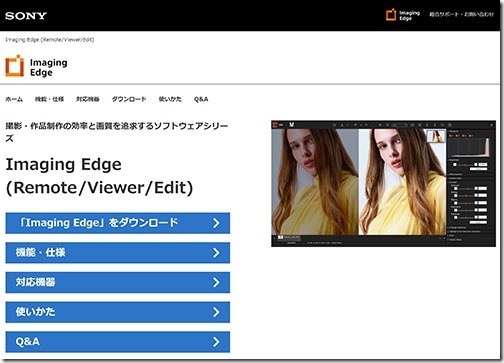The height and width of the screenshot is (363, 504).
Task: Open the Q&A navigation tab
Action: click(201, 99)
